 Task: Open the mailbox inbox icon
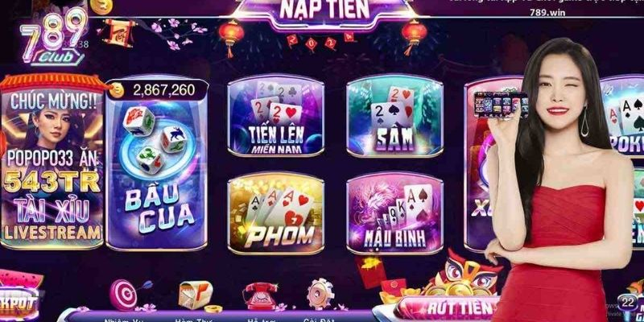(196, 295)
